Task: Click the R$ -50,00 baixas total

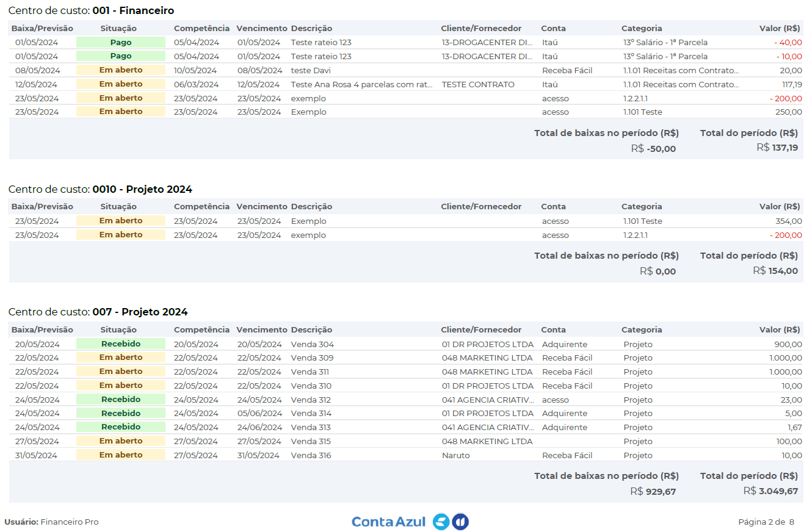Action: point(653,148)
